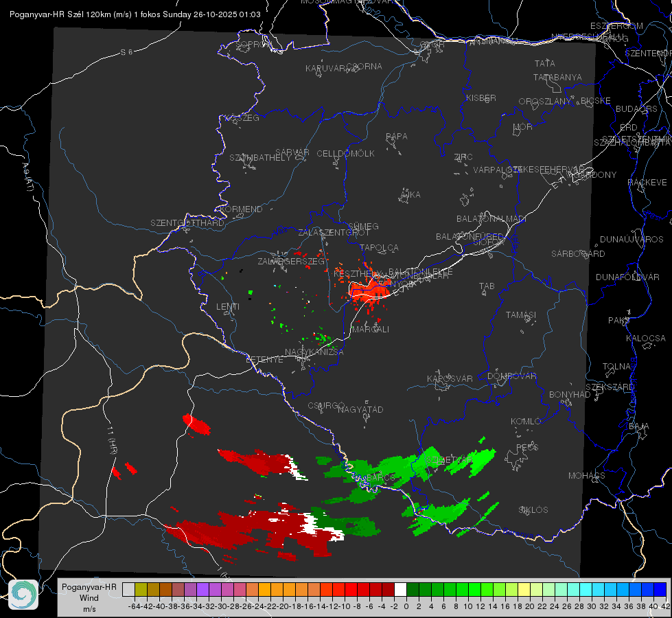Click the ESZTERGOM city label

point(616,25)
